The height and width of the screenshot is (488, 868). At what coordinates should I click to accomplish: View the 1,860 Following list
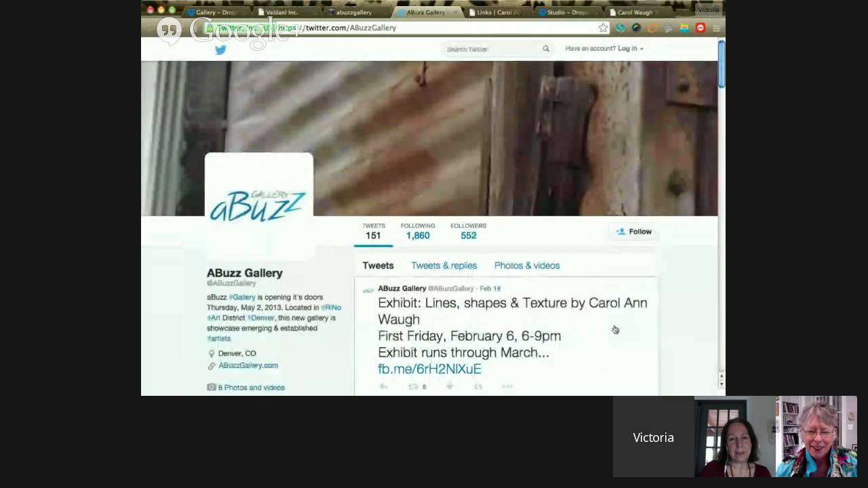418,231
